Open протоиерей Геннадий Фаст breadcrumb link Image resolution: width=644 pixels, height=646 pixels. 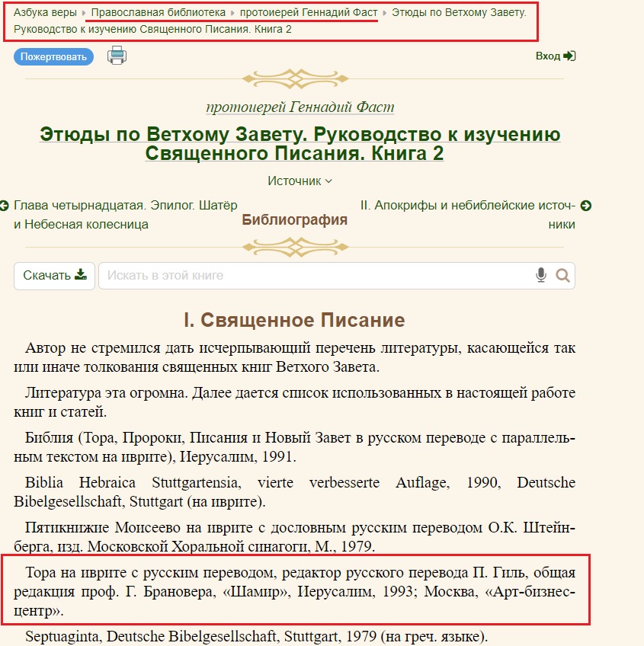309,12
